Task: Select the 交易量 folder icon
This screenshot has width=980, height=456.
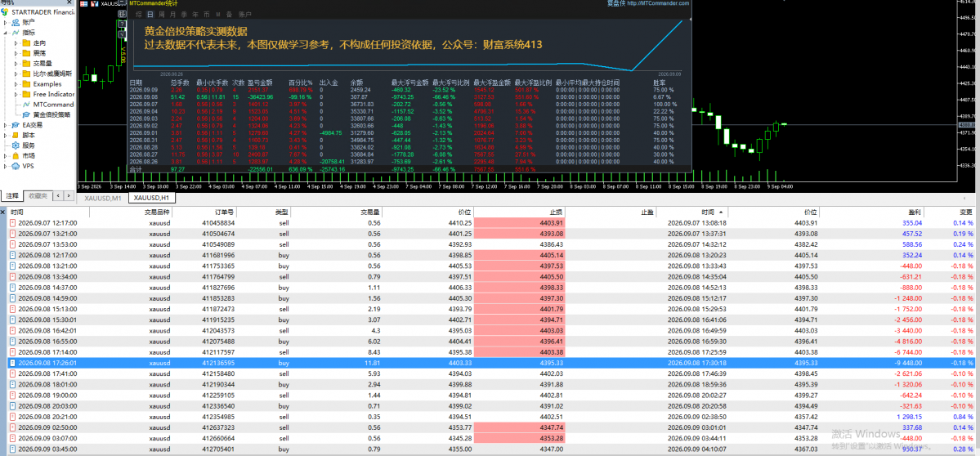Action: pyautogui.click(x=26, y=63)
